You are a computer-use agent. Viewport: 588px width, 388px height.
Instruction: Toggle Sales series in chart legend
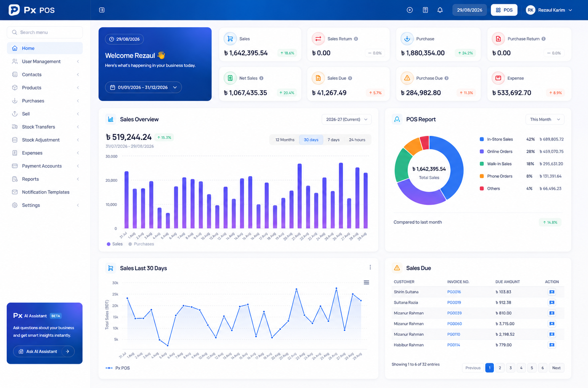tap(115, 244)
